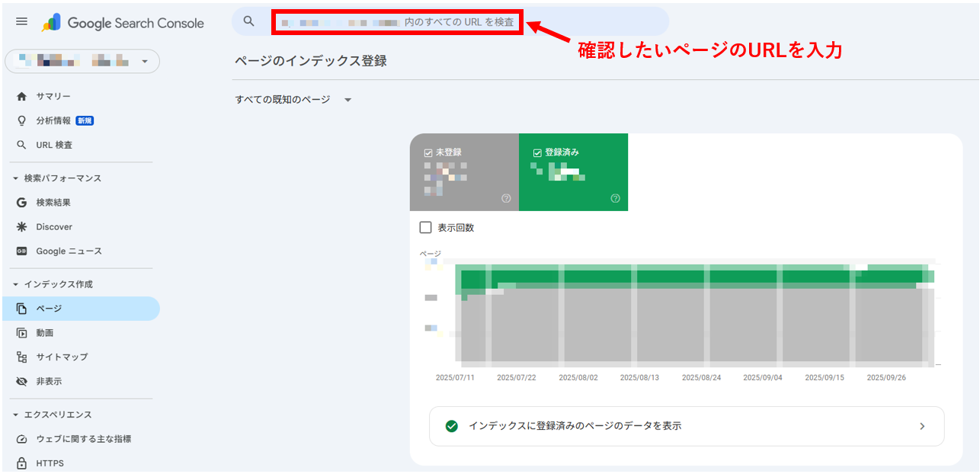Open Google ニュース report
Screen dimensions: 980x474
(69, 251)
